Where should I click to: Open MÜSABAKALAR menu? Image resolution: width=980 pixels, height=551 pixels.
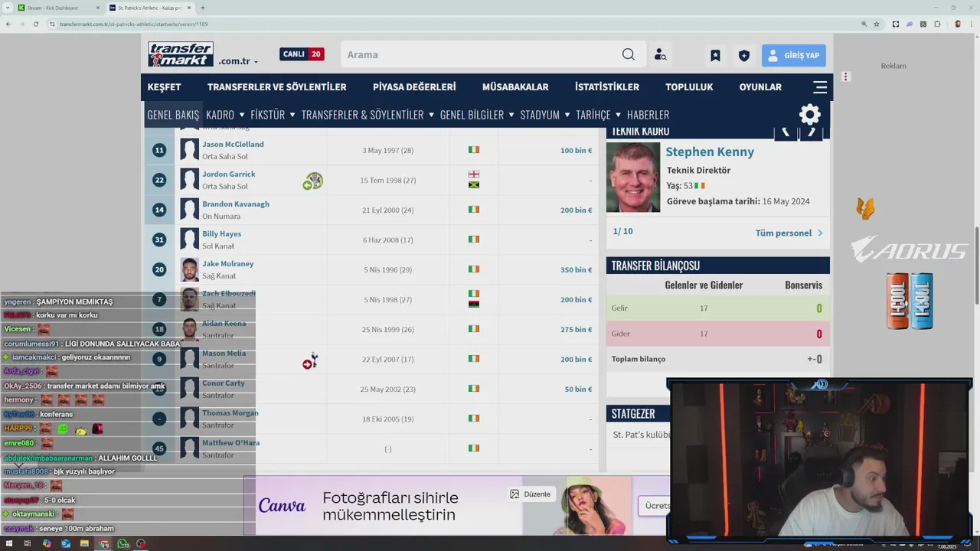point(515,86)
